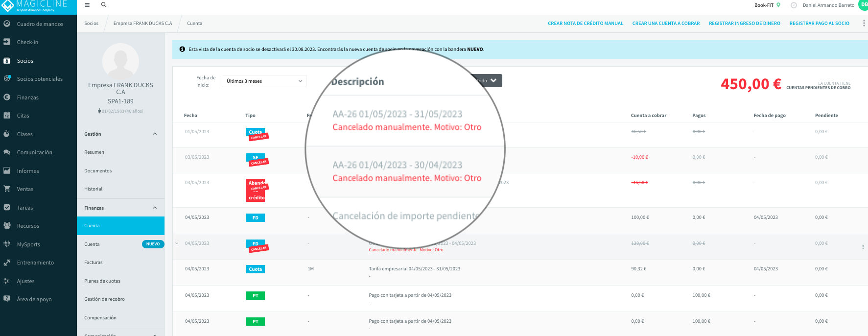
Task: Click the 90,32 € amount cell
Action: point(638,269)
